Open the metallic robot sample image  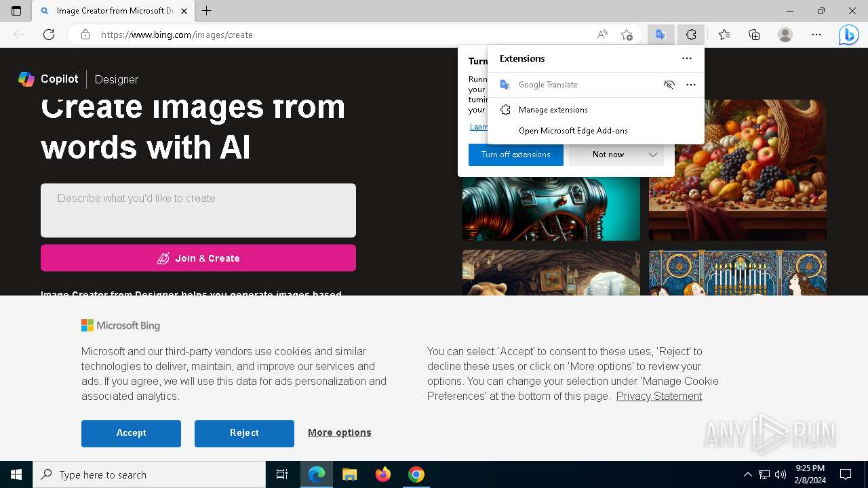click(x=551, y=208)
